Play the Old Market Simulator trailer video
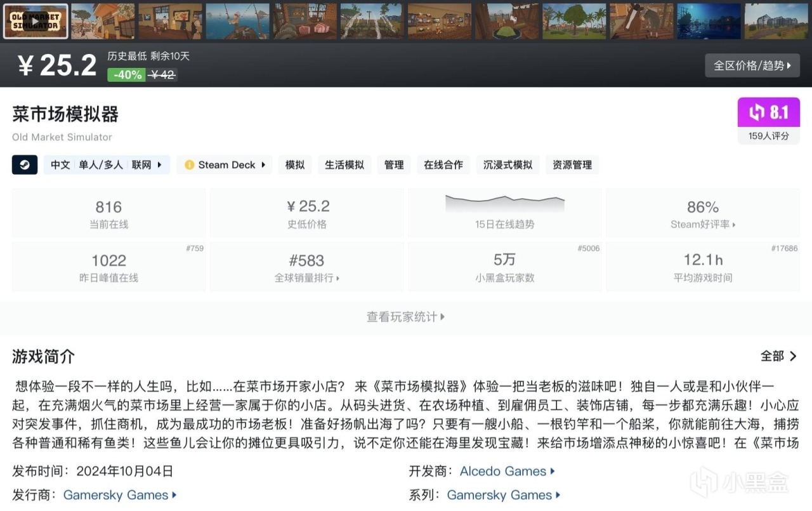The height and width of the screenshot is (511, 812). (x=36, y=21)
